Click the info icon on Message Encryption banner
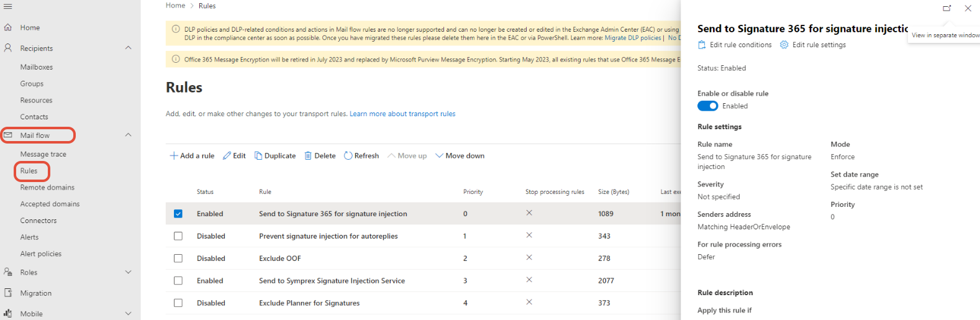 [x=176, y=60]
